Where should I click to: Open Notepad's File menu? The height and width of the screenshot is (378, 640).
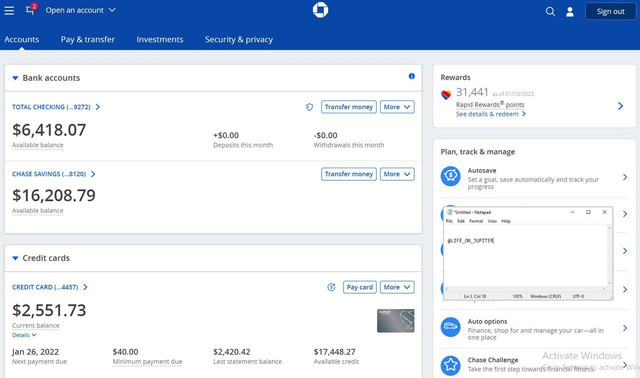click(x=449, y=221)
